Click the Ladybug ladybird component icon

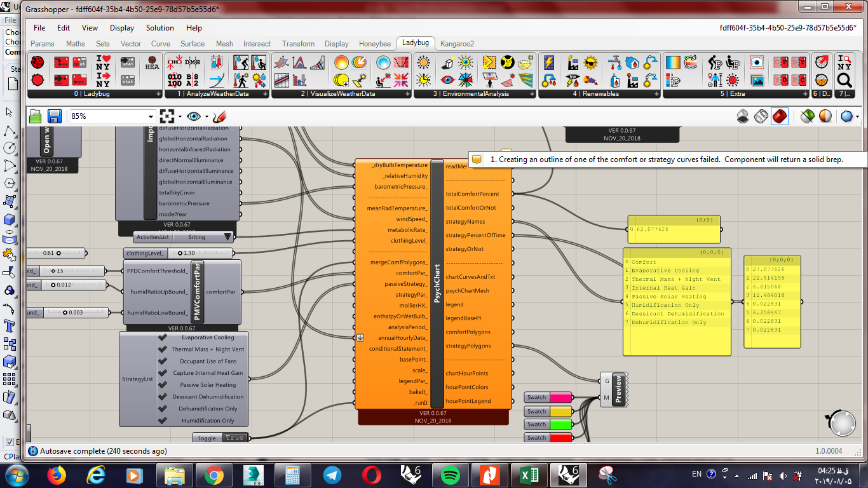click(37, 62)
